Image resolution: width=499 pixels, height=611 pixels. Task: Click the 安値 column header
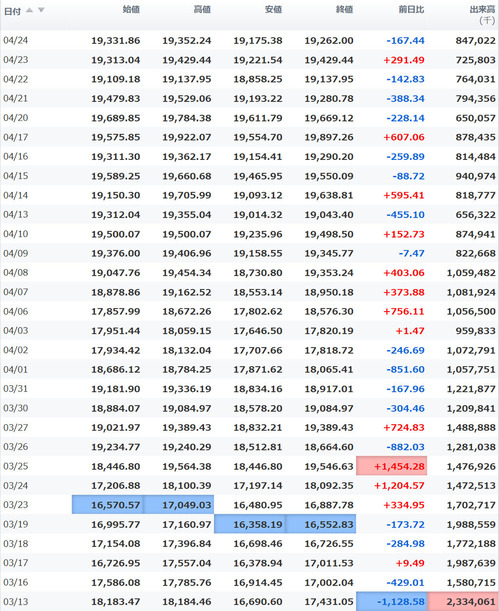273,9
